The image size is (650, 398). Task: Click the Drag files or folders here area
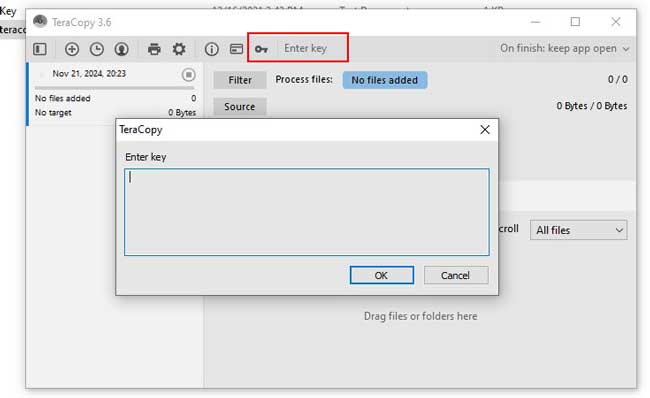tap(420, 316)
